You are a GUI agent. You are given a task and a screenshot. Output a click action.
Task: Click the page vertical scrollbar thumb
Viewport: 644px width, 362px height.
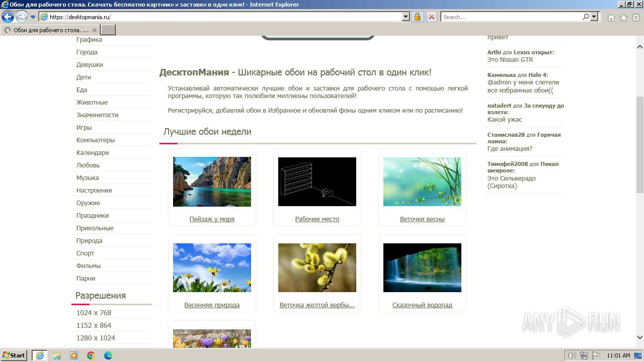pos(640,145)
